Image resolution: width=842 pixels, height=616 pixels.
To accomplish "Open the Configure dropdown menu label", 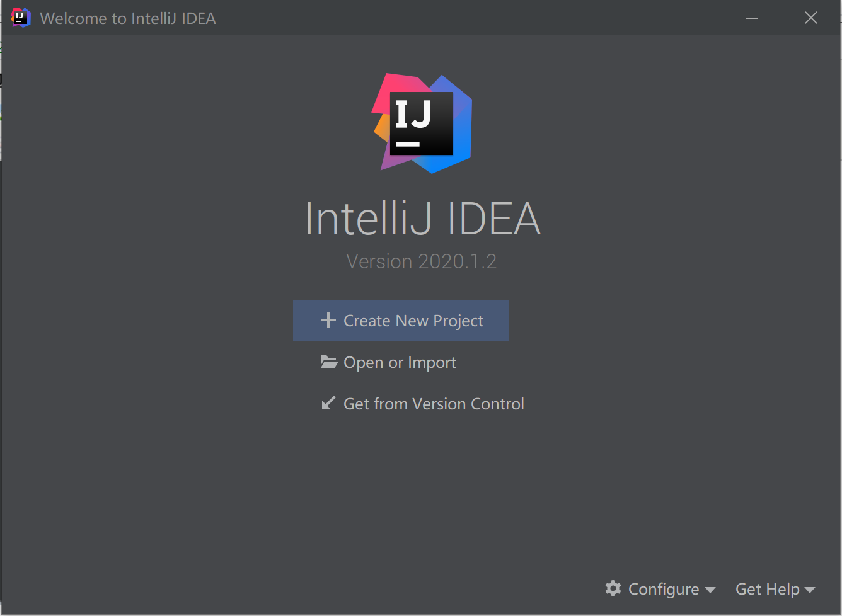I will 663,589.
